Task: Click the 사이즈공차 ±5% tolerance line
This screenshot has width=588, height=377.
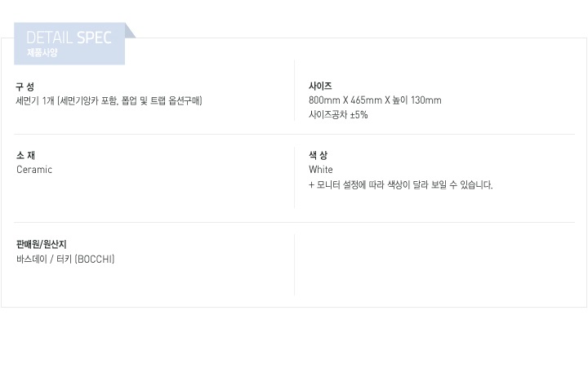Action: [x=338, y=115]
